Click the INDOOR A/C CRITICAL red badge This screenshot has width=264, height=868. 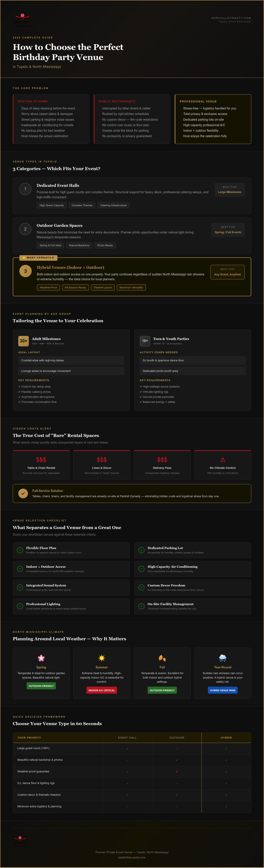101,690
